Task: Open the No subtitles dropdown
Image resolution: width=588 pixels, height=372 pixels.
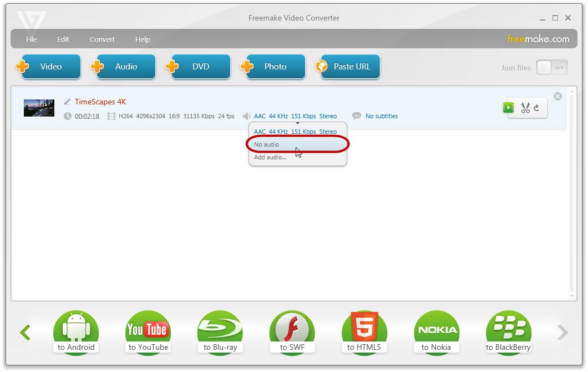Action: (381, 117)
